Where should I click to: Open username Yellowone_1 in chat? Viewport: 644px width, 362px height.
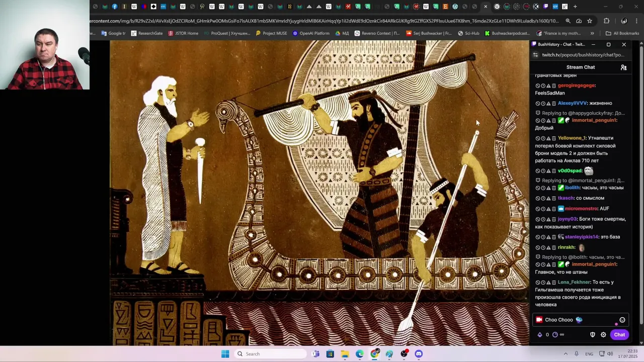(x=572, y=138)
